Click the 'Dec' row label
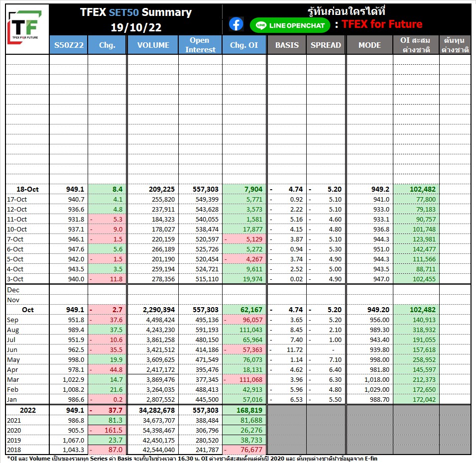This screenshot has height=463, width=476. coord(13,290)
